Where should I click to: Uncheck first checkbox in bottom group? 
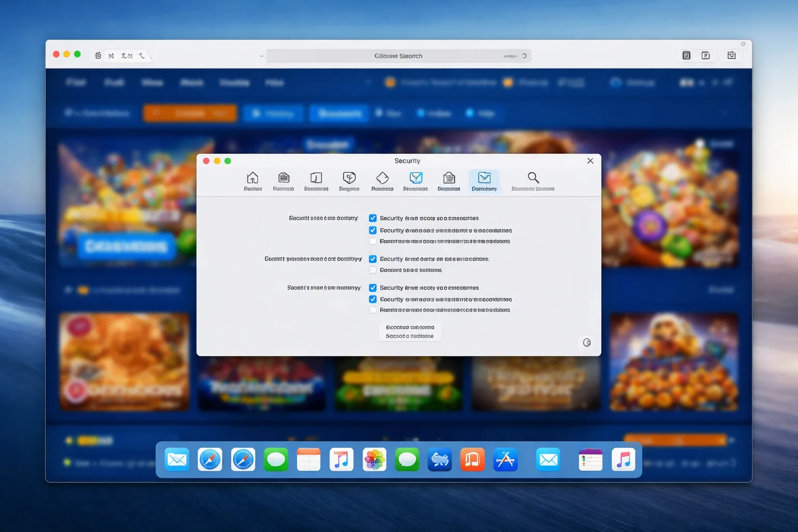[373, 287]
